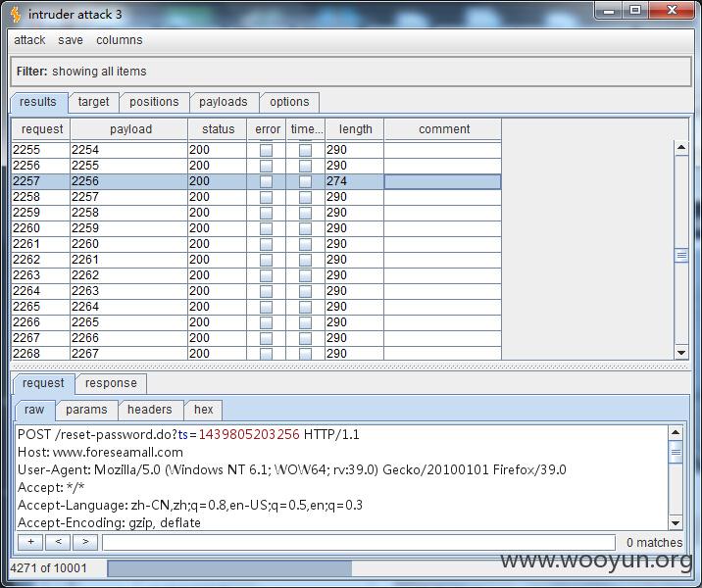This screenshot has height=588, width=702.
Task: Sort by the payload column header
Action: point(129,129)
